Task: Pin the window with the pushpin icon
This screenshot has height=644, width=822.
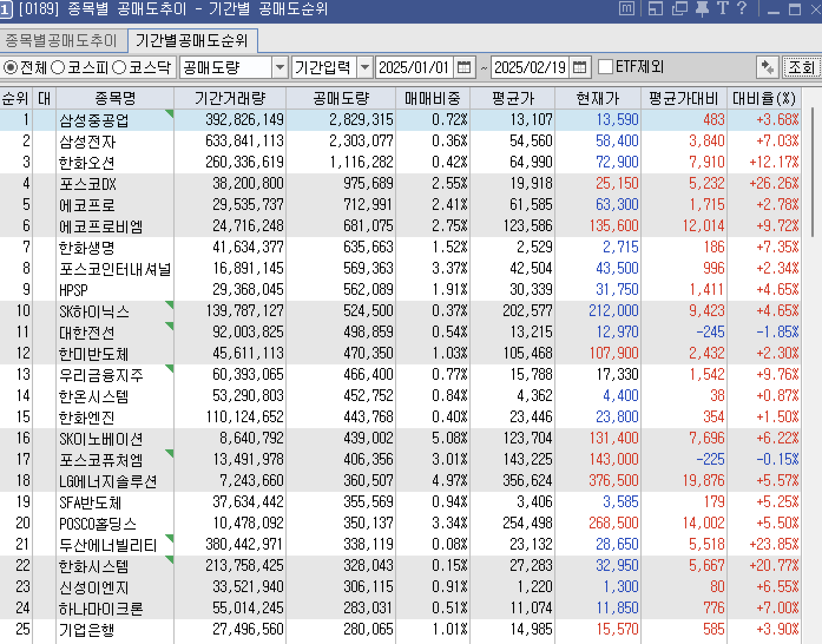Action: [x=702, y=9]
